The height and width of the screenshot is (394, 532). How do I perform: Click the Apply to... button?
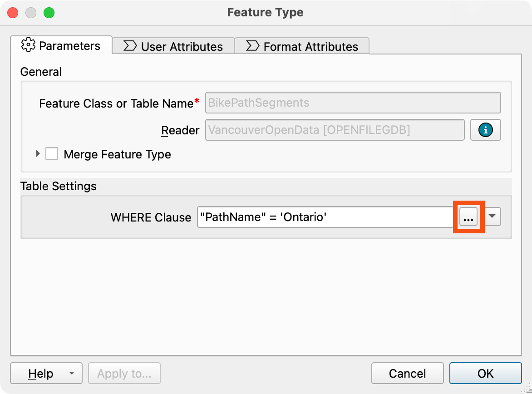(x=124, y=373)
